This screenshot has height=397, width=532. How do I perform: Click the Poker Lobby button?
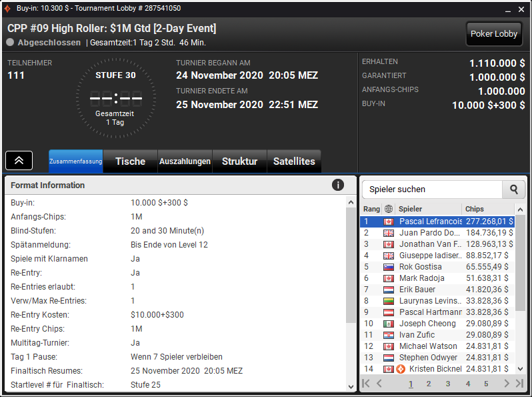click(493, 33)
